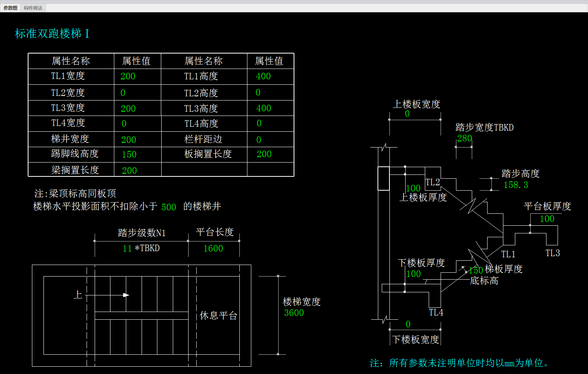Click the 标准双跑楼梯 I title
This screenshot has width=588, height=374.
52,34
